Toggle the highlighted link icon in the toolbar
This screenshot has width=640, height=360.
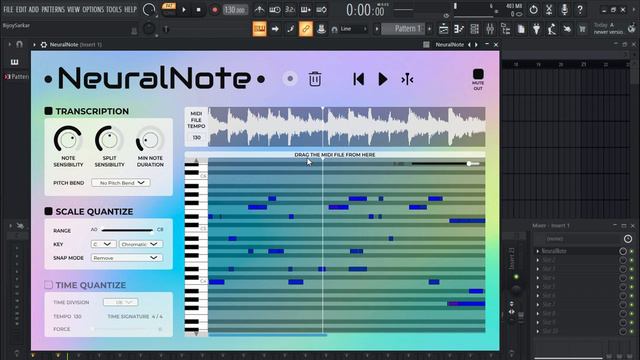click(306, 29)
